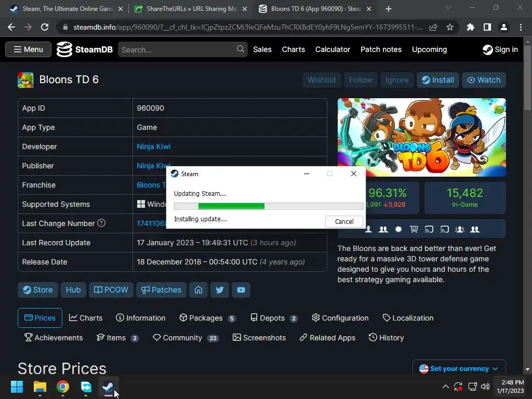Screen dimensions: 532x399
Task: Open the Chrome profile avatar
Action: (x=504, y=27)
